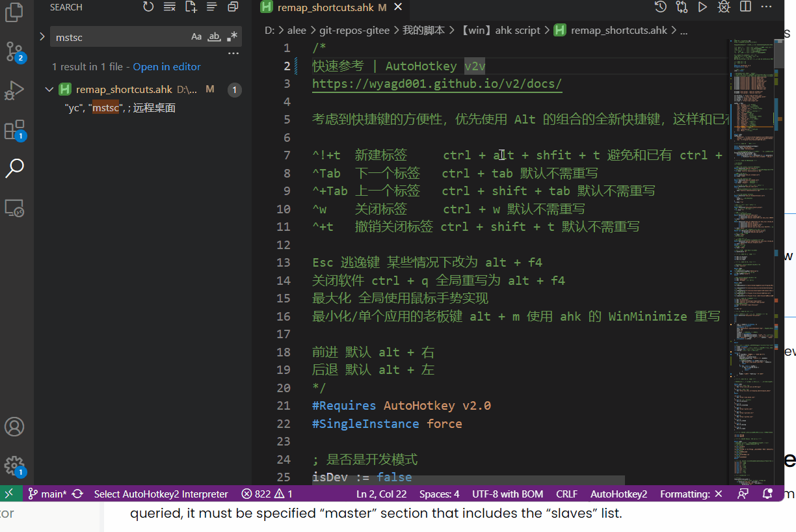Open 'D:' drive breadcrumb
Viewport: 796px width, 532px height.
(x=269, y=30)
